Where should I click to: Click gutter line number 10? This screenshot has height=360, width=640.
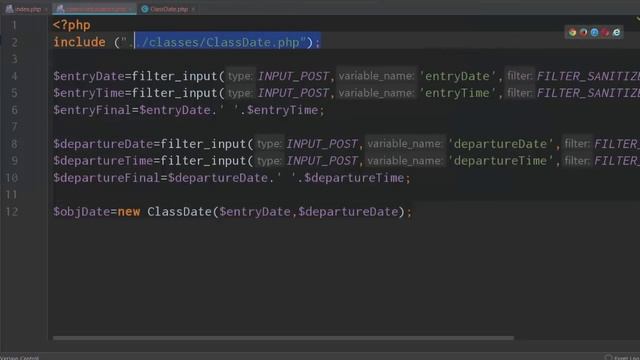tap(11, 178)
